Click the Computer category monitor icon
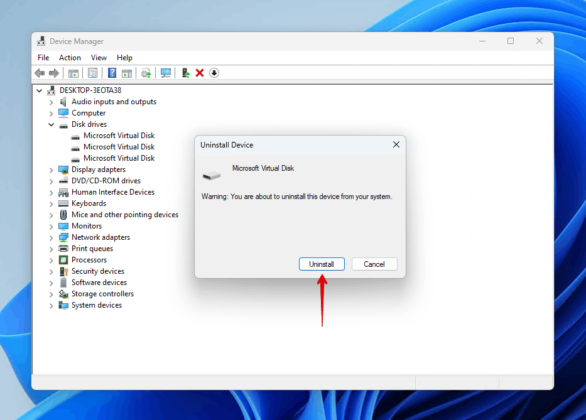The width and height of the screenshot is (586, 420). point(64,113)
